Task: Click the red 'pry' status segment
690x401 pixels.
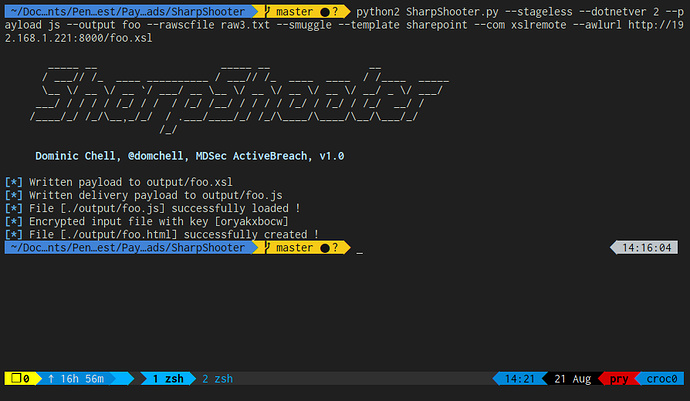Action: point(619,379)
